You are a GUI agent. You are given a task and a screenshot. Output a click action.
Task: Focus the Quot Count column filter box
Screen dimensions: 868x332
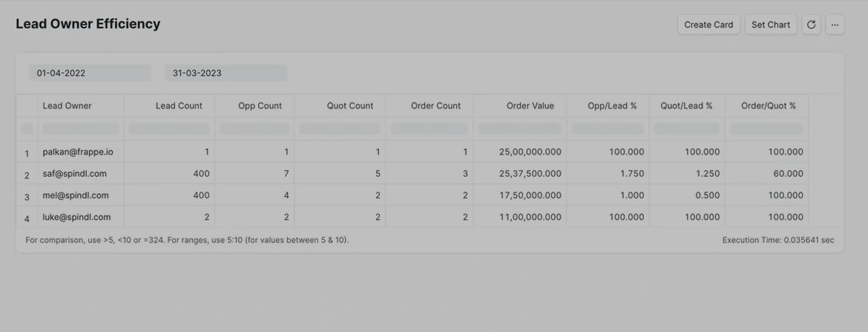tap(340, 128)
